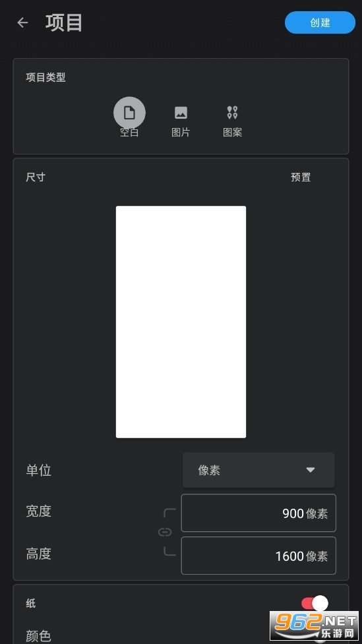Tap the 创建 create button

(x=320, y=22)
